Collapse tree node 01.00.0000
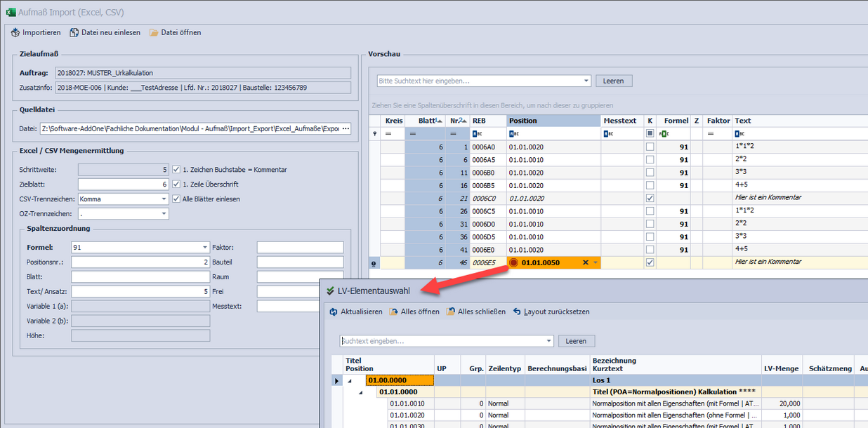Screen dimensions: 868x428 349,381
